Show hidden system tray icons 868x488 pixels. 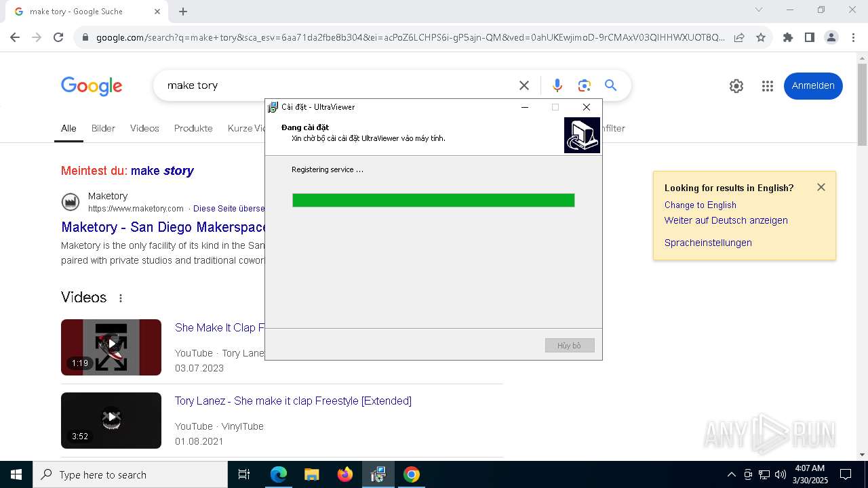click(731, 474)
